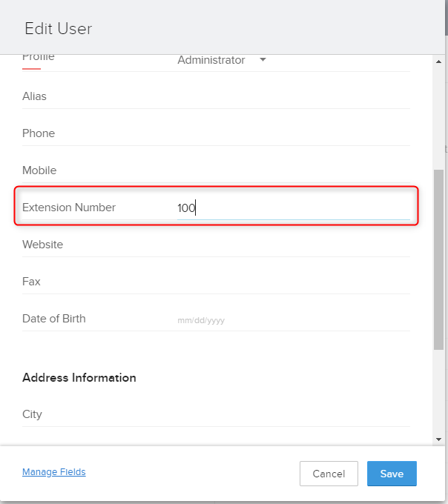This screenshot has height=504, width=448.
Task: Click the scrollbar down arrow
Action: pyautogui.click(x=438, y=439)
